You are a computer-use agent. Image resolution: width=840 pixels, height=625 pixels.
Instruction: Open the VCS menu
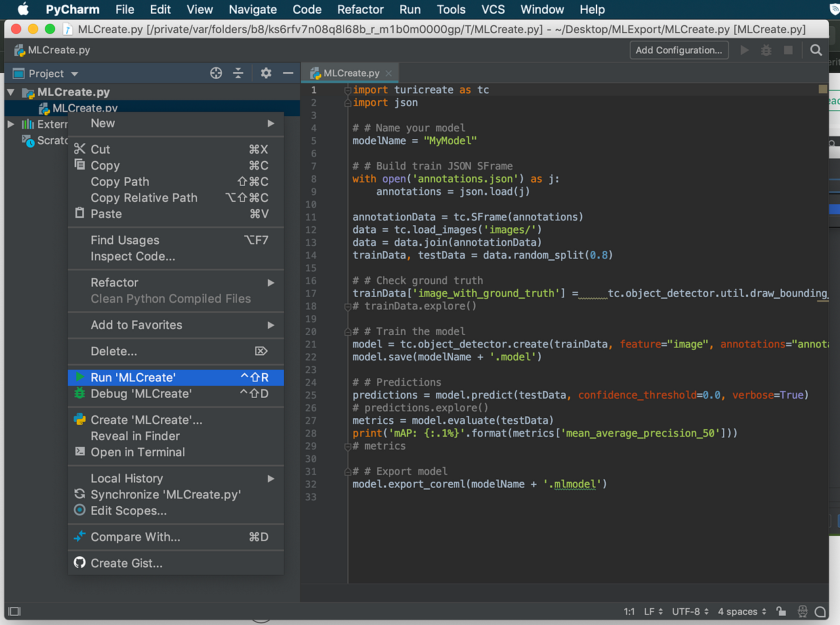tap(493, 9)
